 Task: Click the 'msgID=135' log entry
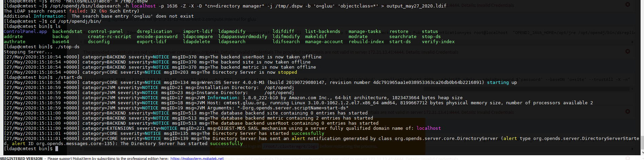[164, 133]
